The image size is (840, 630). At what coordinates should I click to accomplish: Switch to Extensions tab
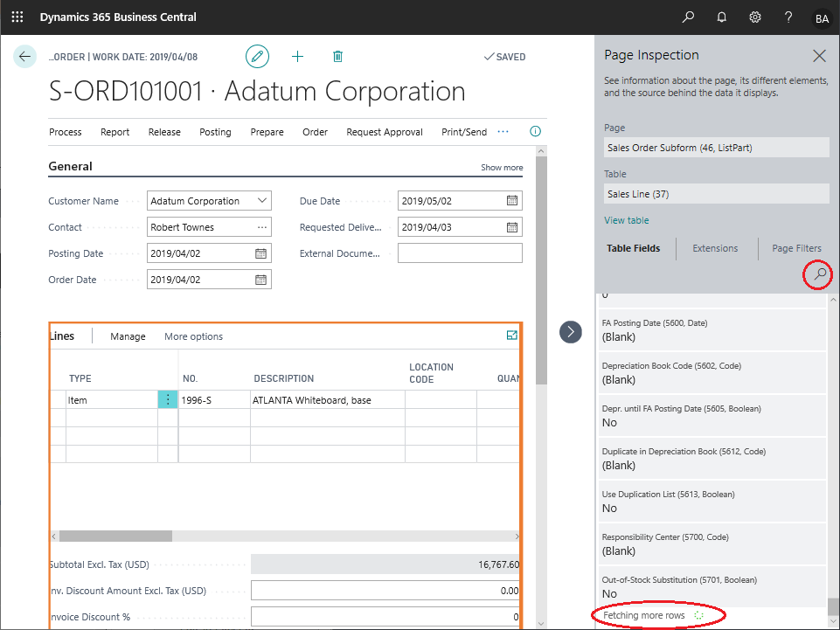click(715, 248)
